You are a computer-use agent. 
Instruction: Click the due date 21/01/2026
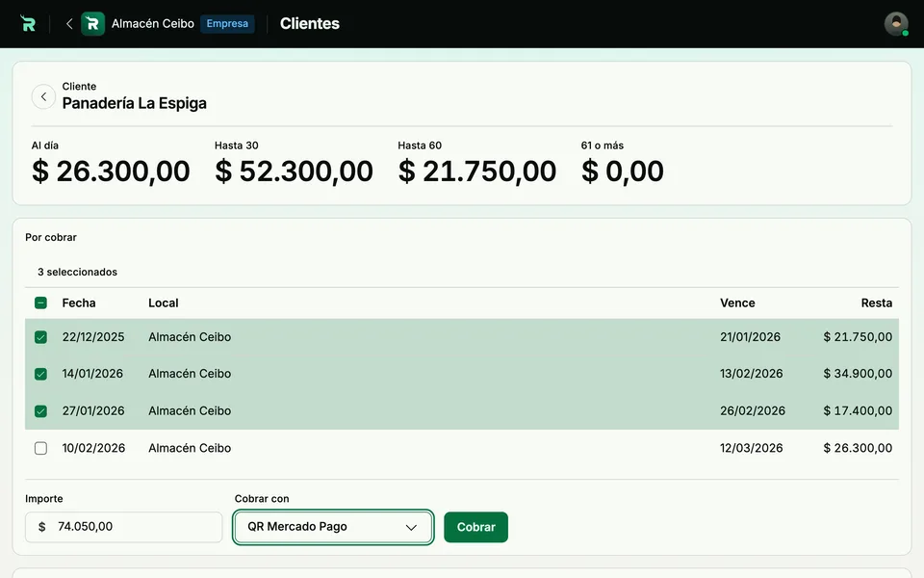click(750, 337)
